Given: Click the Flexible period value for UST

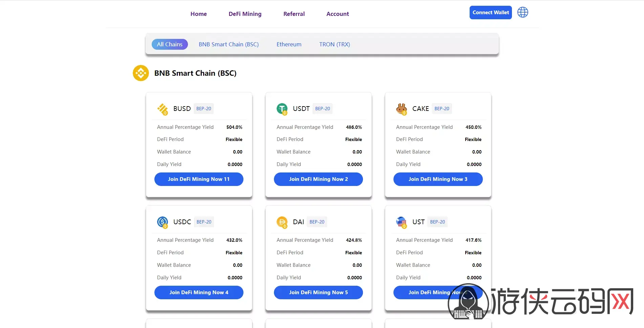Looking at the screenshot, I should 473,253.
